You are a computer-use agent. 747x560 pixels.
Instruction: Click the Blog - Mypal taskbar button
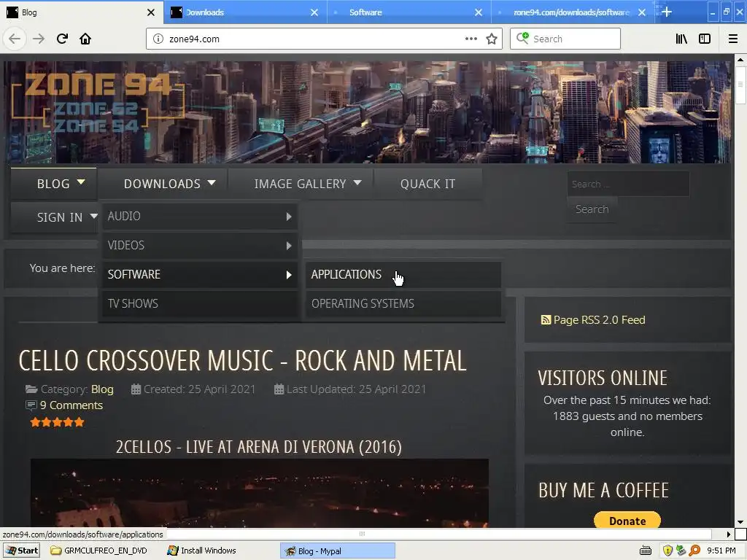338,551
